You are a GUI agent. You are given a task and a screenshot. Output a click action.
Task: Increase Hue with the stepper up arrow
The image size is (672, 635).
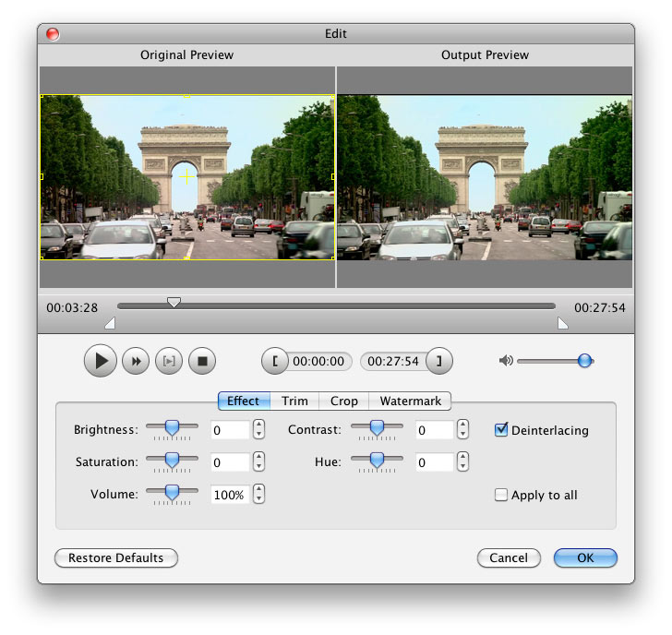[462, 457]
